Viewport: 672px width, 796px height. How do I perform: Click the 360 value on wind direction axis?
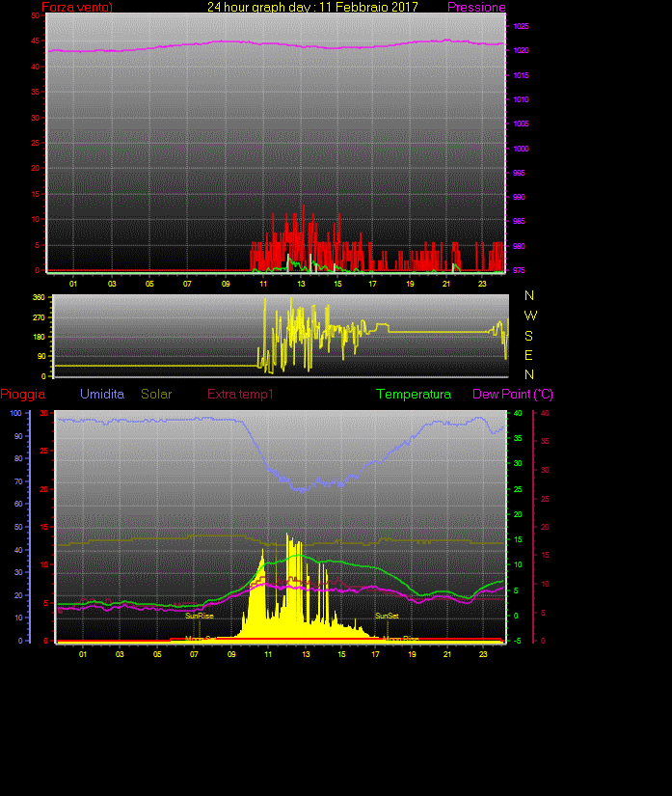(39, 298)
